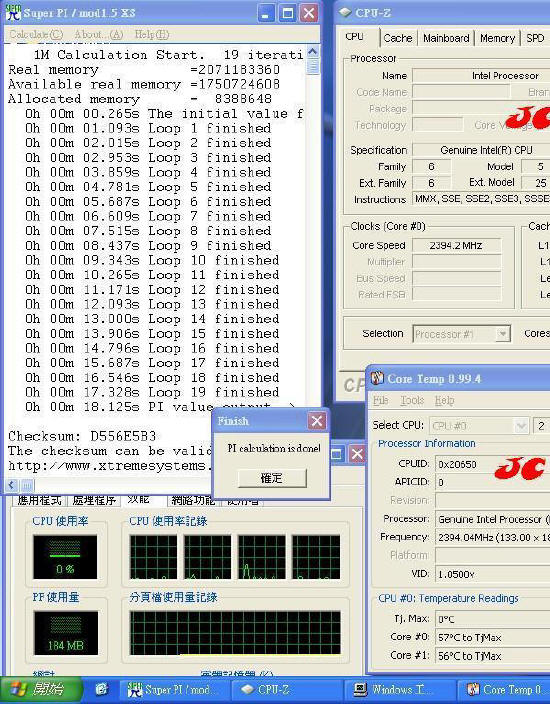Click the VID value 1.0500v
Viewport: 550px width, 704px height.
coord(492,574)
